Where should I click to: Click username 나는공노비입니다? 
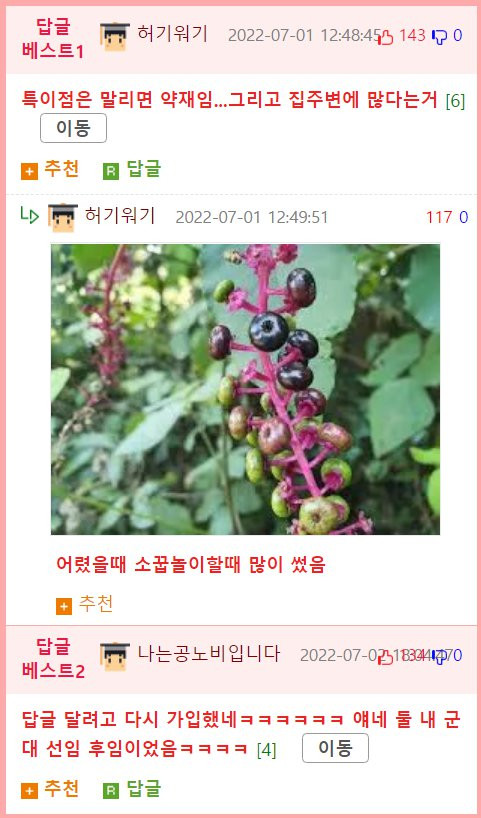[209, 654]
